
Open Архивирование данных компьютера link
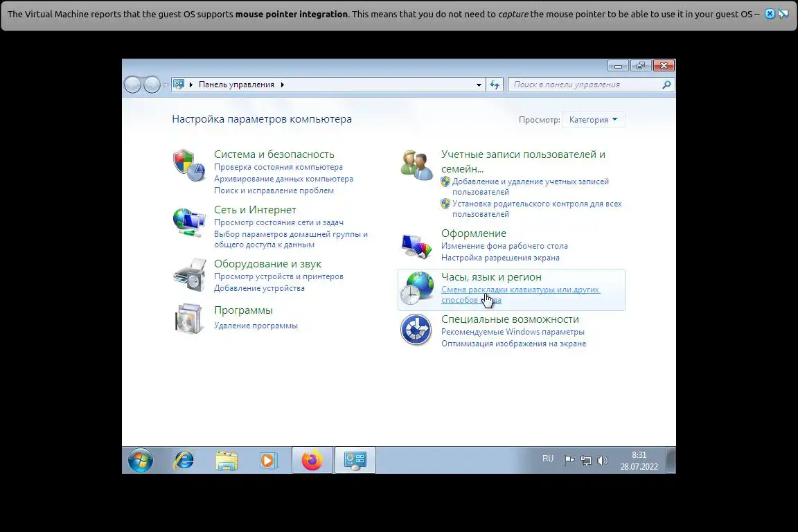pos(283,179)
